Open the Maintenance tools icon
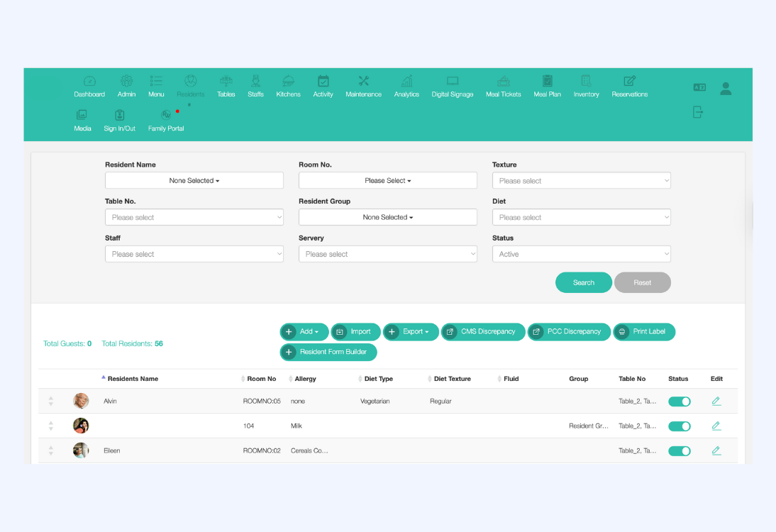Screen dimensions: 776x532 [363, 82]
